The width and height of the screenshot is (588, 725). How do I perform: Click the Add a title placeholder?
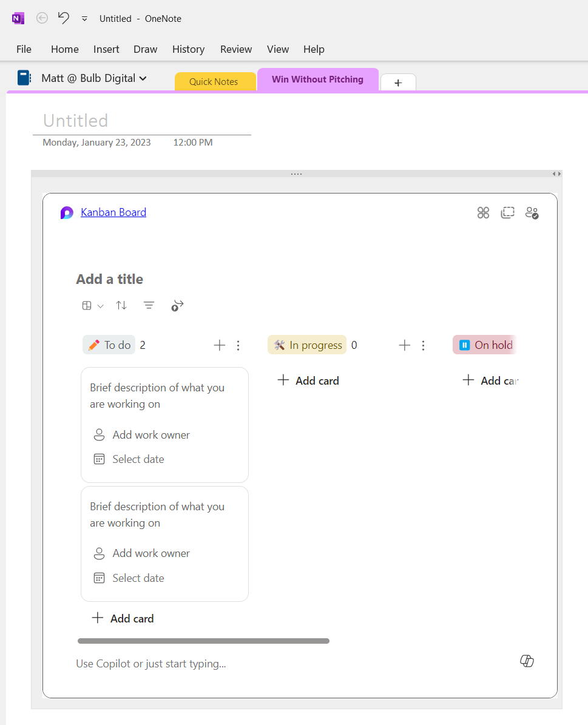[x=110, y=279]
